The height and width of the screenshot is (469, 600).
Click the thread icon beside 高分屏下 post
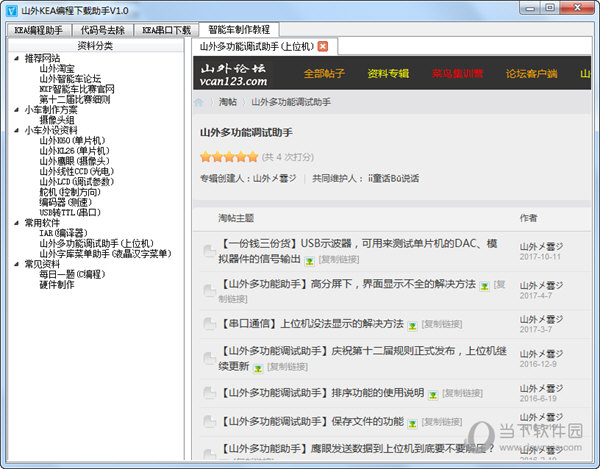point(209,291)
